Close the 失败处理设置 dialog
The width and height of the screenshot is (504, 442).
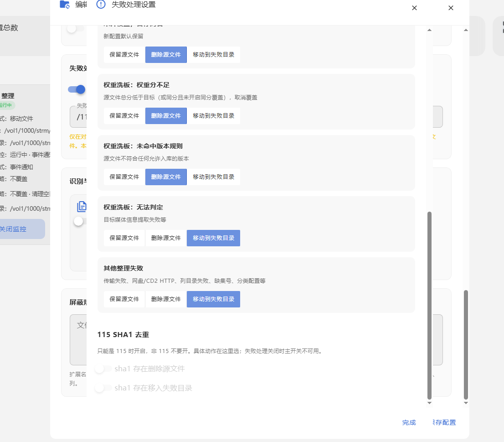pyautogui.click(x=414, y=8)
